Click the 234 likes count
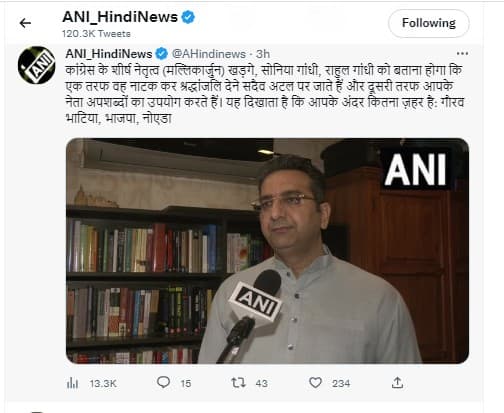 pos(341,383)
